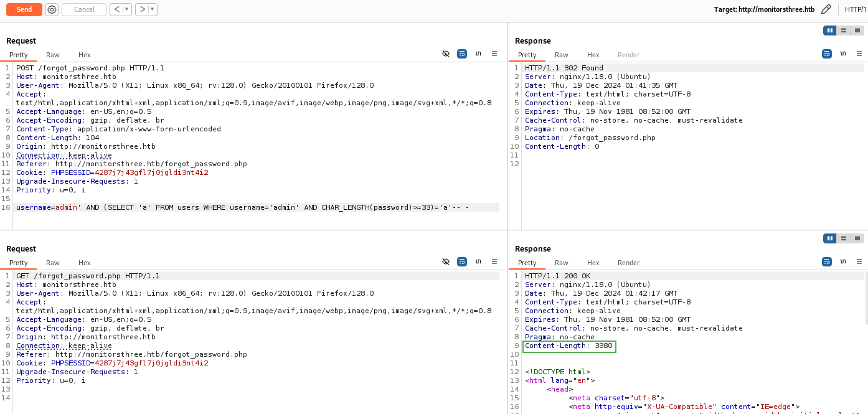Click <!DOCTYPE html> line in bottom Response

click(557, 372)
